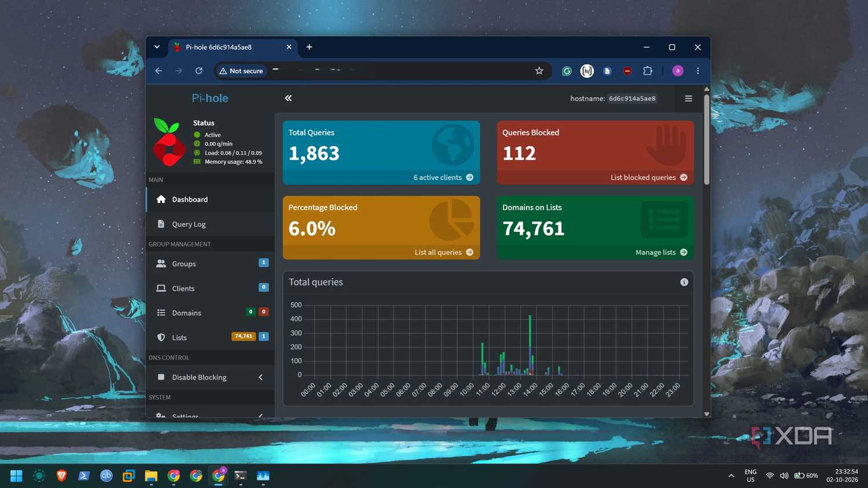
Task: Open the Extensions puzzle icon
Action: click(x=648, y=71)
